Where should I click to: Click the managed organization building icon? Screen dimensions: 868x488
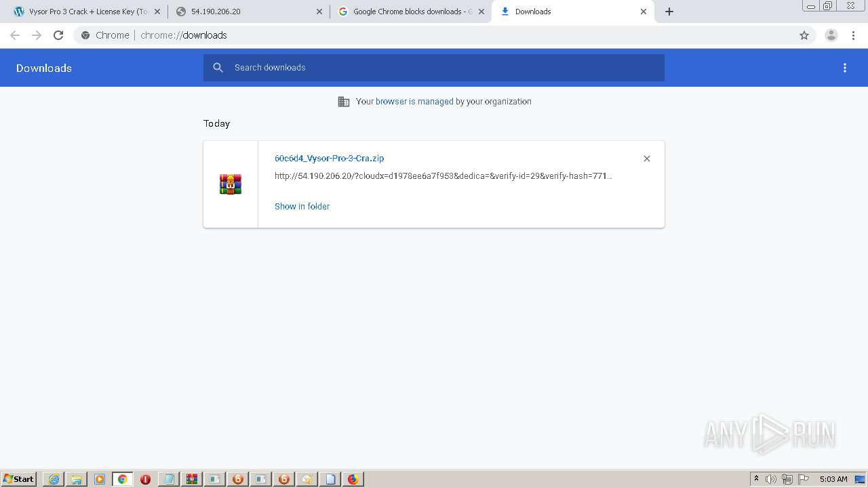(x=344, y=102)
